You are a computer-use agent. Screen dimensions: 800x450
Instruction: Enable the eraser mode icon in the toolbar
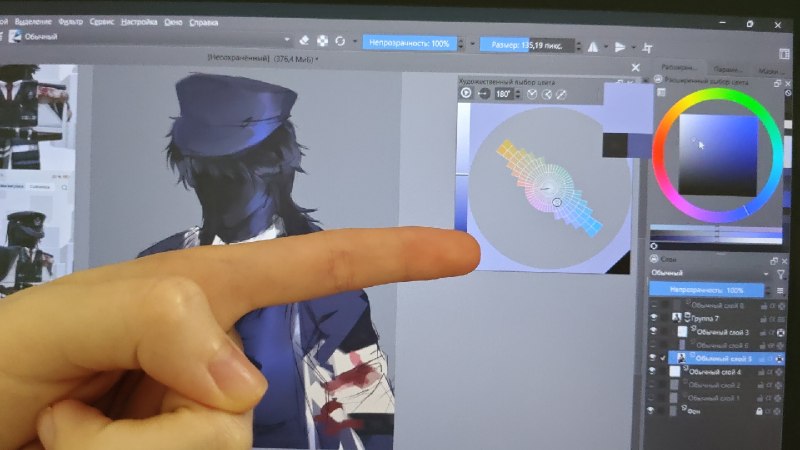tap(304, 40)
